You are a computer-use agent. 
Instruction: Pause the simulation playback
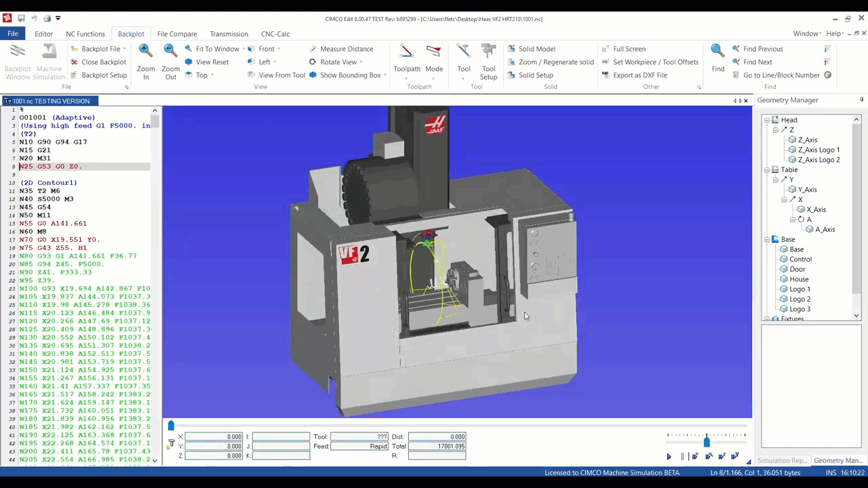(x=682, y=457)
